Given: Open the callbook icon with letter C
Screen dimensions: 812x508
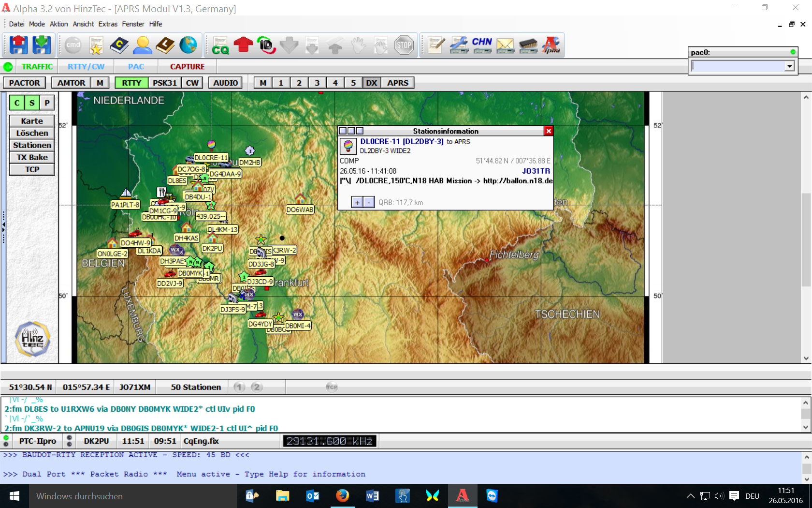Looking at the screenshot, I should [x=119, y=45].
